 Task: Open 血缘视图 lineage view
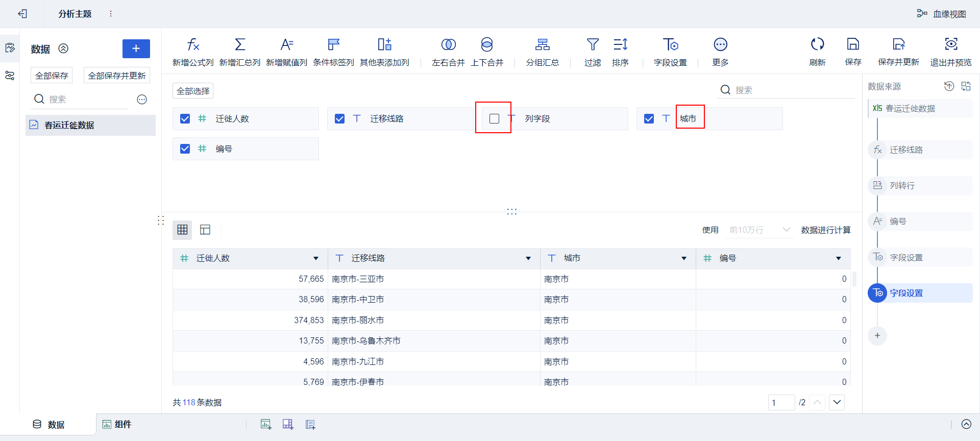[x=941, y=14]
